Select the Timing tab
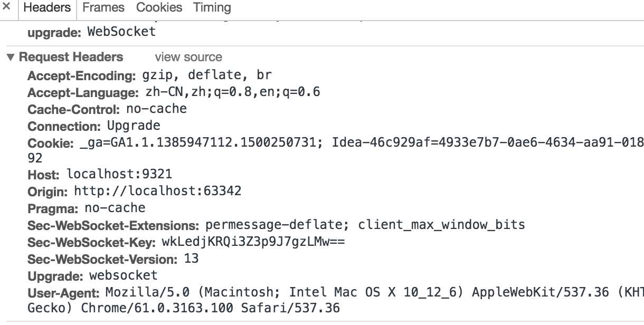This screenshot has height=325, width=644. click(x=212, y=7)
